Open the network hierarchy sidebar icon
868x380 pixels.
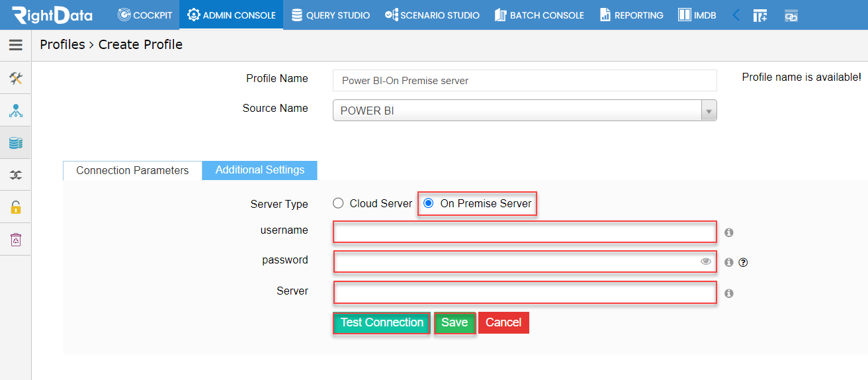click(x=16, y=111)
